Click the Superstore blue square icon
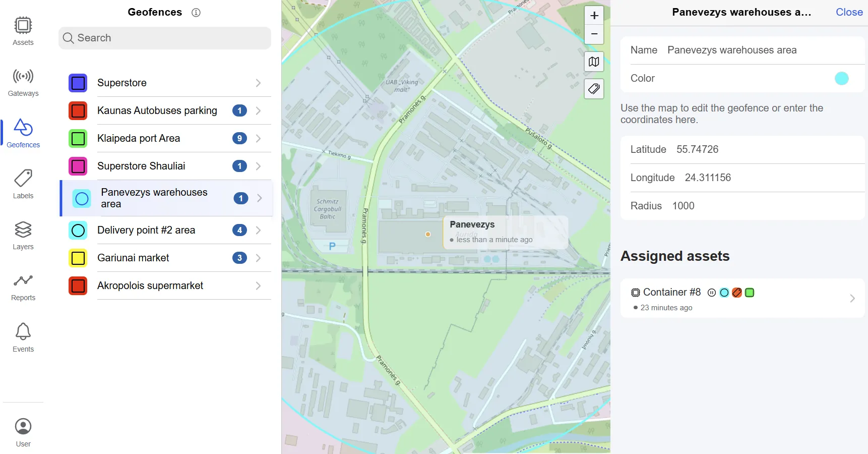This screenshot has height=454, width=868. [x=78, y=83]
